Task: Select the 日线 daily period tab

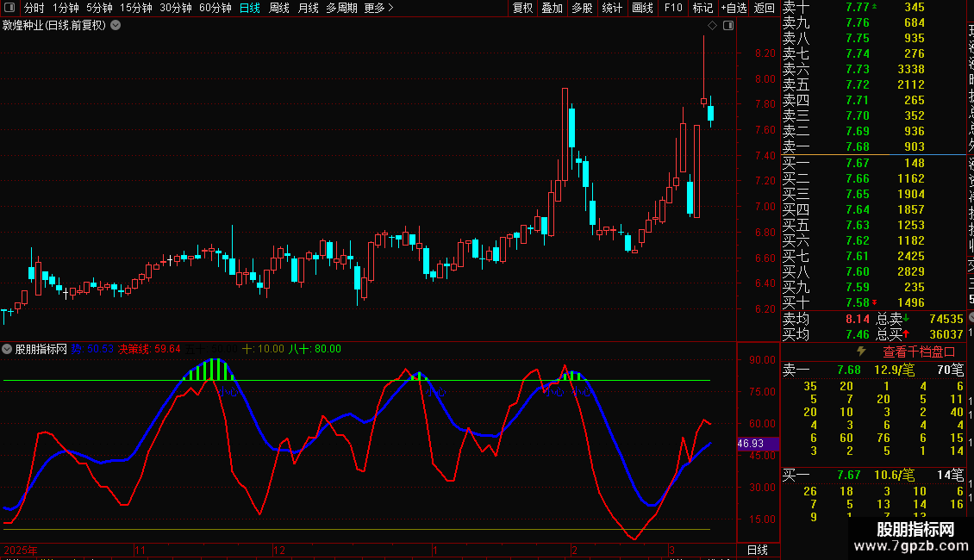Action: (x=250, y=8)
